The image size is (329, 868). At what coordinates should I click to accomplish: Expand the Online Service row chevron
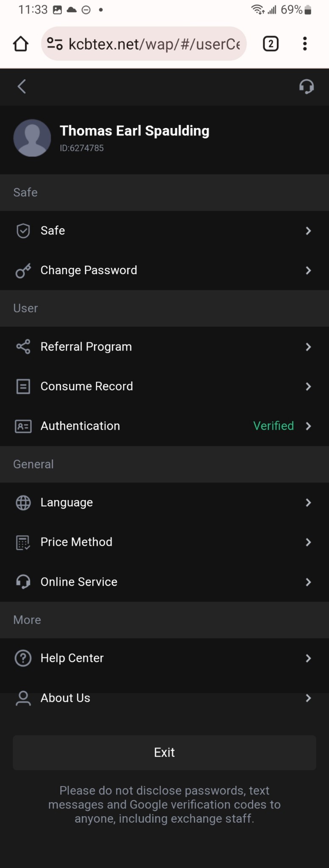coord(308,582)
